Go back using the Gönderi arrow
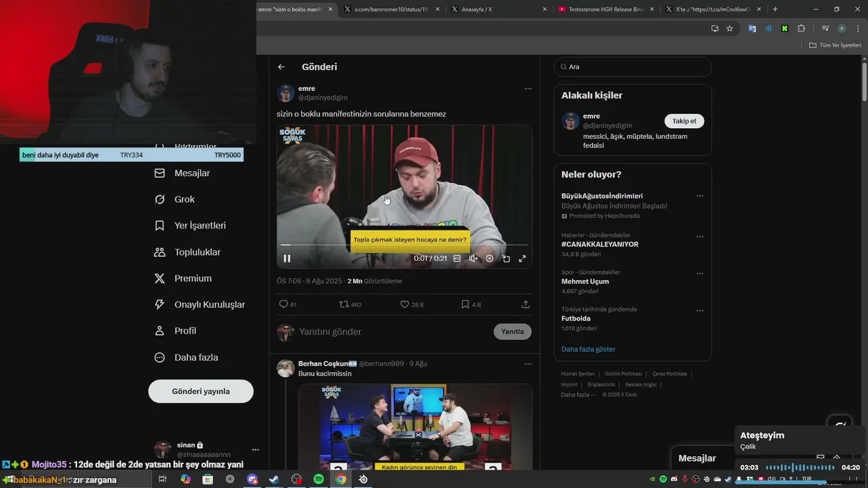This screenshot has height=488, width=868. coord(281,67)
